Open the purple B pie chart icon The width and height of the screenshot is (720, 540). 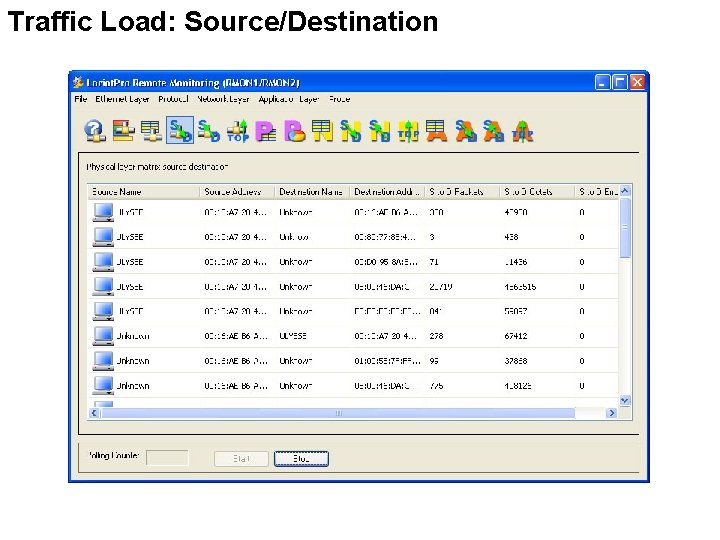click(x=294, y=131)
